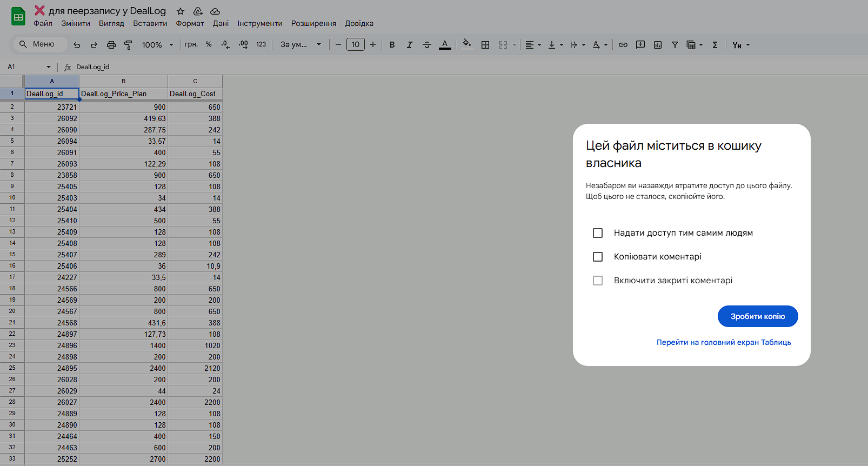
Task: Star the document with star icon
Action: pos(181,11)
